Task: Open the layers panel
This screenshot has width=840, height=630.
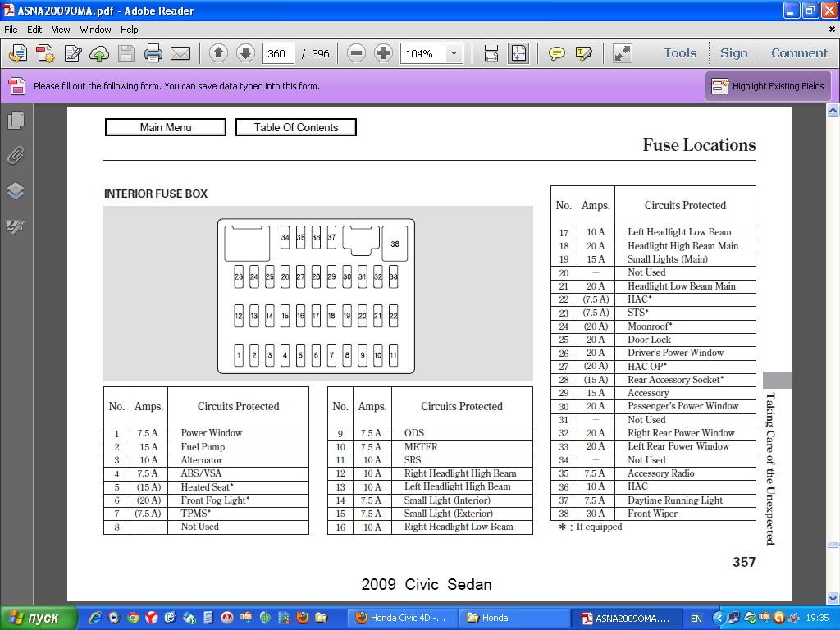Action: coord(16,190)
